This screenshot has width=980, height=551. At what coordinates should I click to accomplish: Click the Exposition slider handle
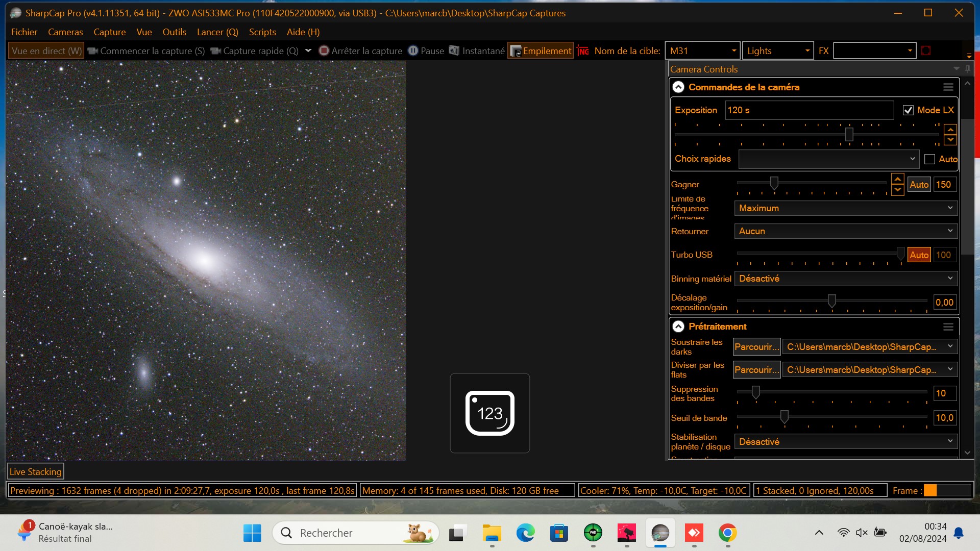(x=849, y=135)
